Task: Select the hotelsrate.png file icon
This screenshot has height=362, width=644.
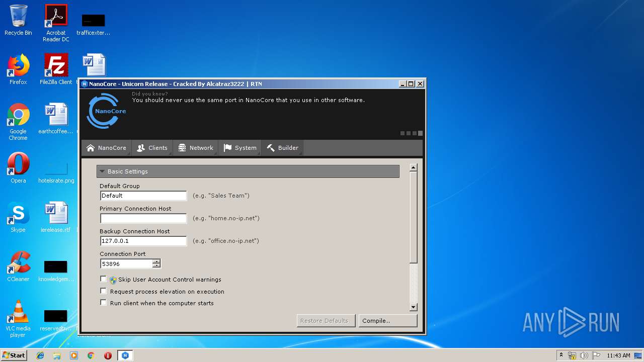Action: tap(56, 171)
